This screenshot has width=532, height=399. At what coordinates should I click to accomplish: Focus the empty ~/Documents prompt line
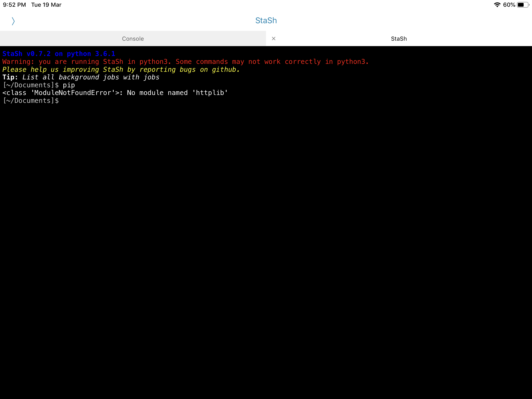point(31,100)
